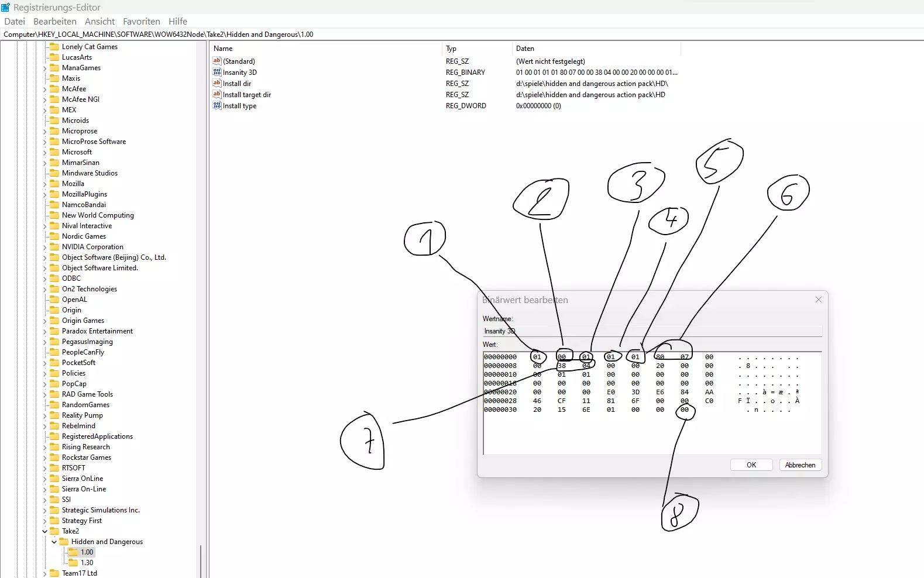Click the Policies folder icon
Image resolution: width=924 pixels, height=578 pixels.
[54, 373]
